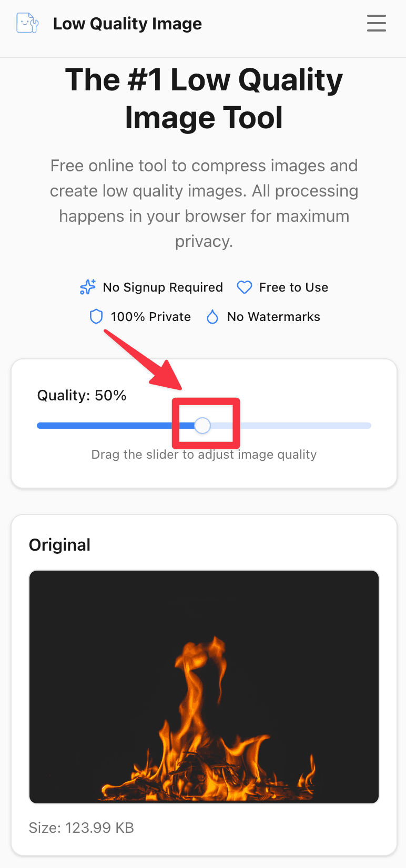The height and width of the screenshot is (868, 406).
Task: Click the "Original" section heading
Action: click(59, 545)
